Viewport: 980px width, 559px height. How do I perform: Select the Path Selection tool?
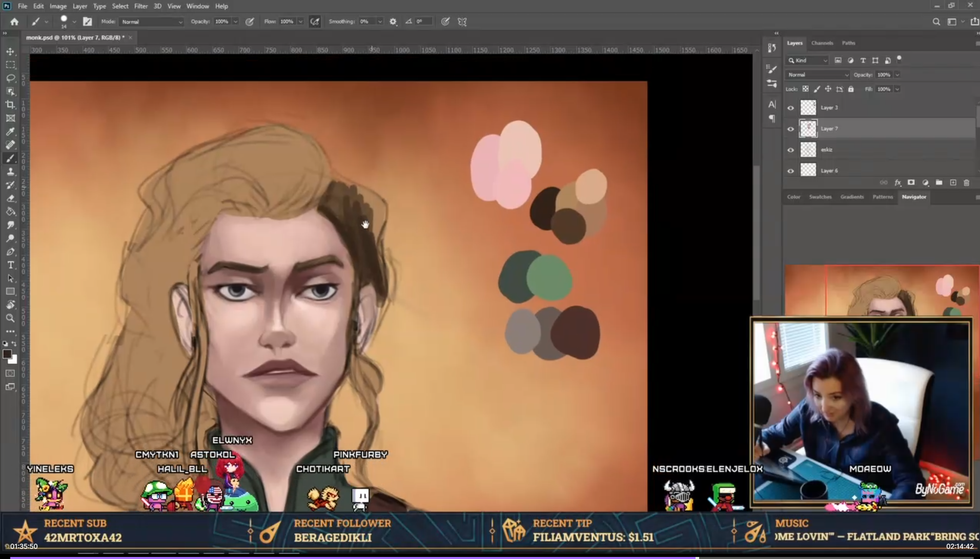(10, 278)
